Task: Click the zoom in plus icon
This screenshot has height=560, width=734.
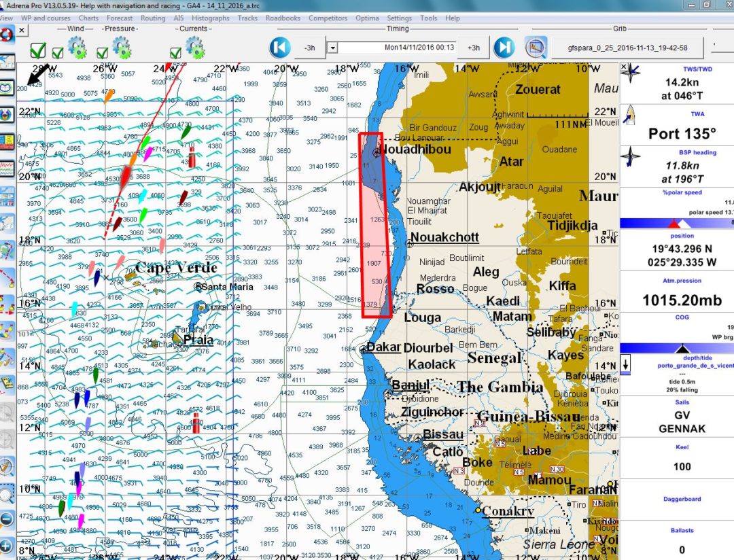Action: click(6, 546)
